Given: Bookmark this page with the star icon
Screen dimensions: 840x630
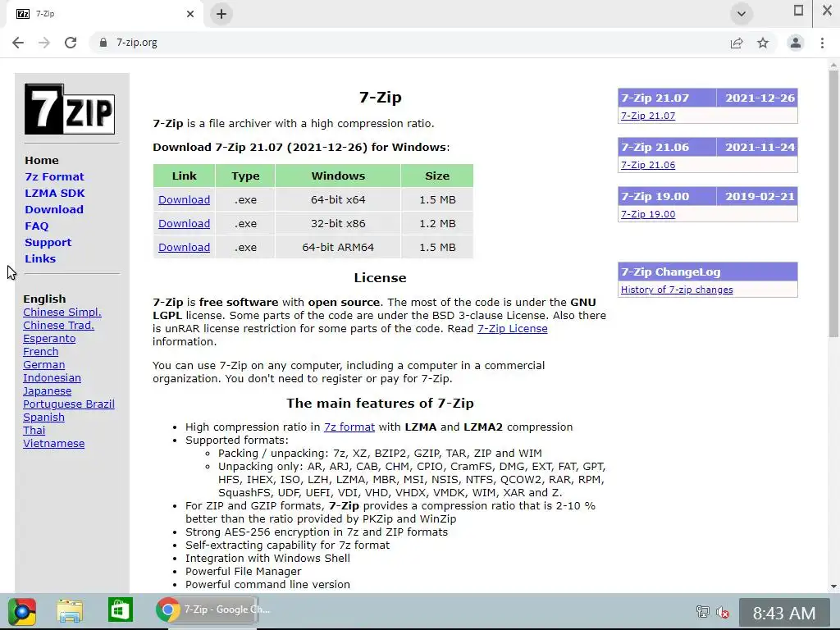Looking at the screenshot, I should click(x=763, y=43).
